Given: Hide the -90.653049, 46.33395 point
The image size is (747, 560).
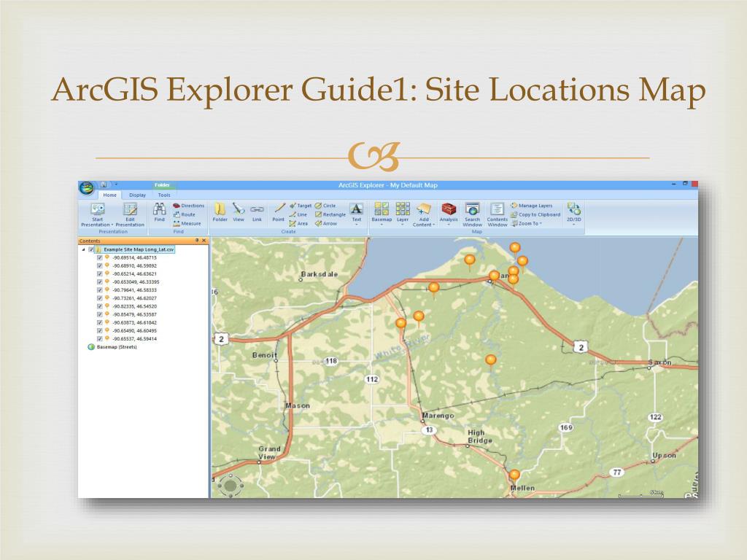Looking at the screenshot, I should [99, 282].
